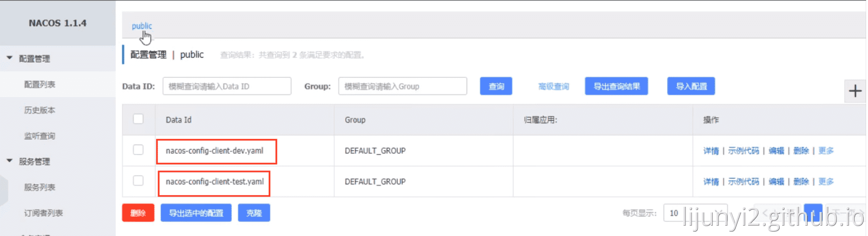The image size is (868, 236).
Task: Open the 高级查询 advanced search link
Action: tap(553, 87)
